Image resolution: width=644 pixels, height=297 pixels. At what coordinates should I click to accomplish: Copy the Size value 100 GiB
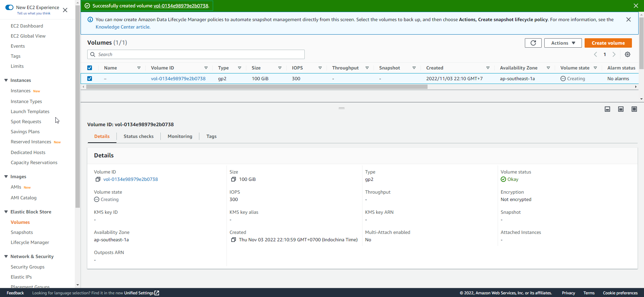pyautogui.click(x=234, y=179)
